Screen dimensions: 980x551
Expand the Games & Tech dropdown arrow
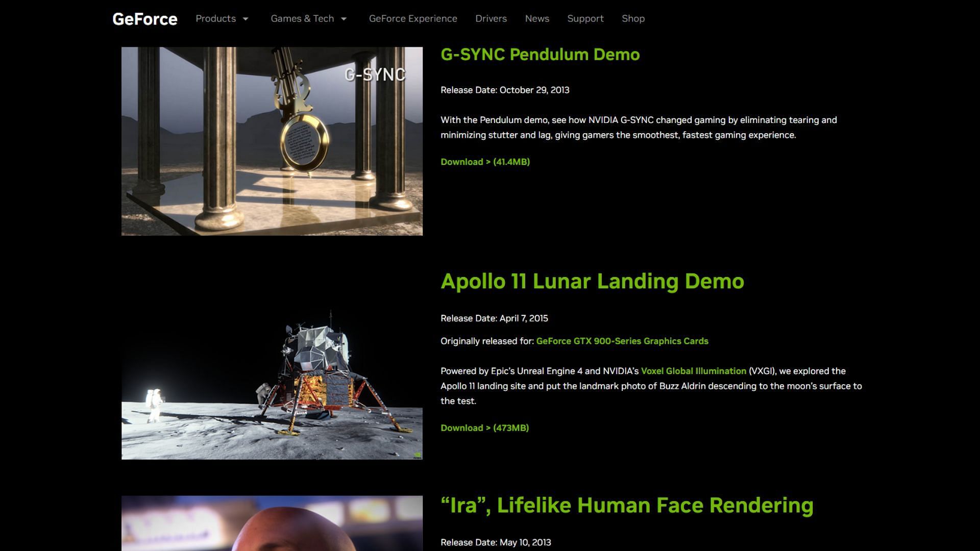344,19
